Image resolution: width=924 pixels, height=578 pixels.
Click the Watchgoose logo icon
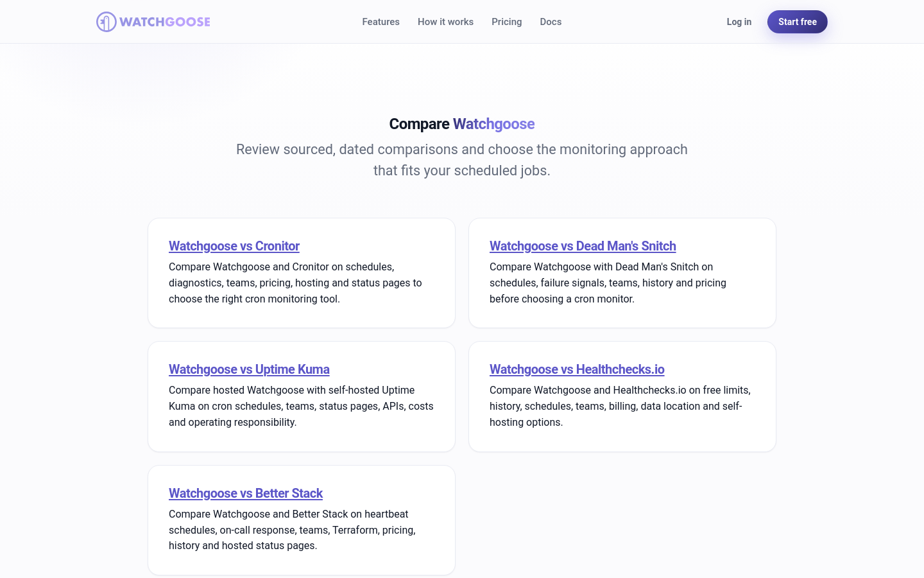pyautogui.click(x=106, y=22)
